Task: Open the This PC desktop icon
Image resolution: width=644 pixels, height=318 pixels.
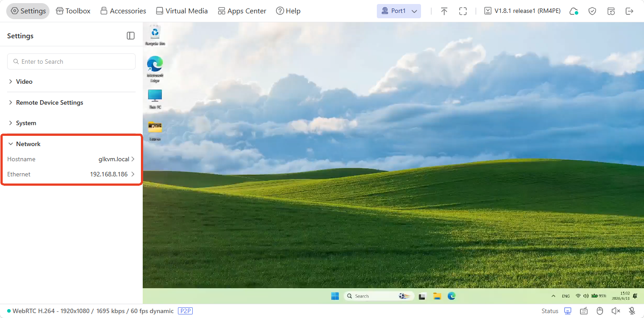Action: 155,99
